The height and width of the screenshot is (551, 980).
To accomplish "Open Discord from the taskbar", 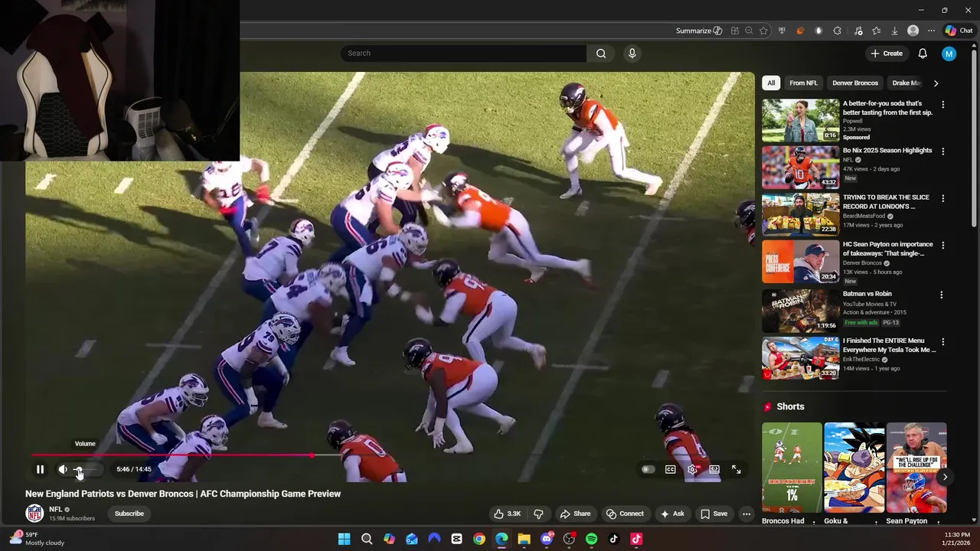I will pyautogui.click(x=547, y=539).
